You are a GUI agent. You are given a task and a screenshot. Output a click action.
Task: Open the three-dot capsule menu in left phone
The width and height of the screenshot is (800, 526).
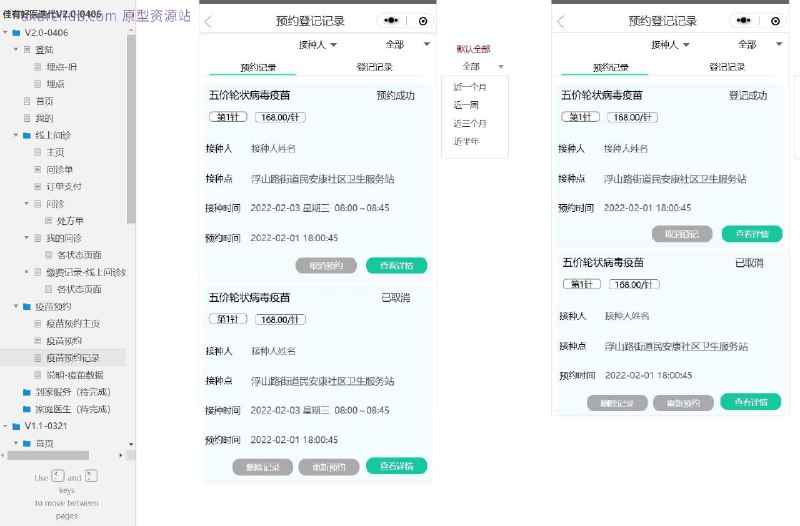click(x=391, y=20)
